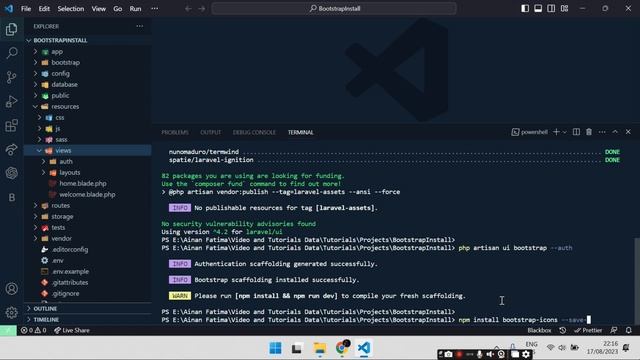The height and width of the screenshot is (360, 640).
Task: Open the Source Control view
Action: [x=11, y=77]
